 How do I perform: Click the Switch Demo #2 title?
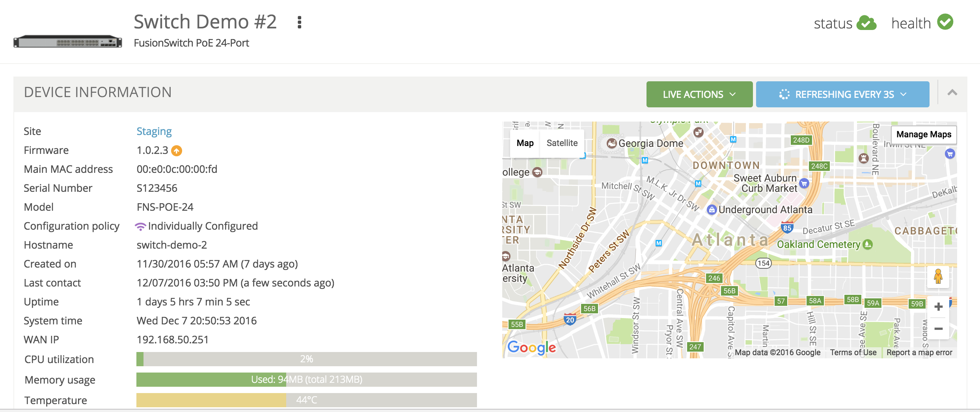tap(205, 22)
